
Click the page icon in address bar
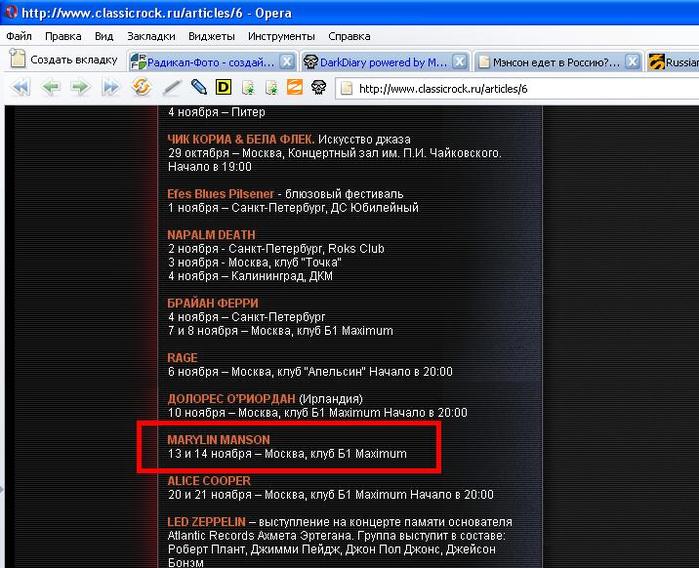click(x=346, y=89)
